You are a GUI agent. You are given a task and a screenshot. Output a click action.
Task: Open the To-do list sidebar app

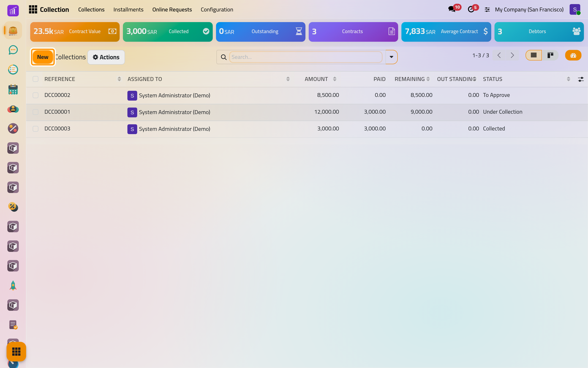[x=13, y=70]
